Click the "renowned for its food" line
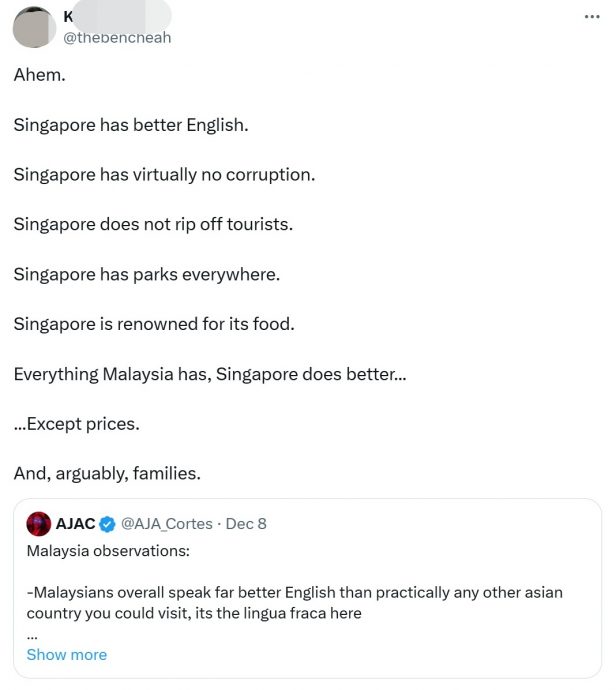Screen dimensions: 616x690 click(x=154, y=324)
